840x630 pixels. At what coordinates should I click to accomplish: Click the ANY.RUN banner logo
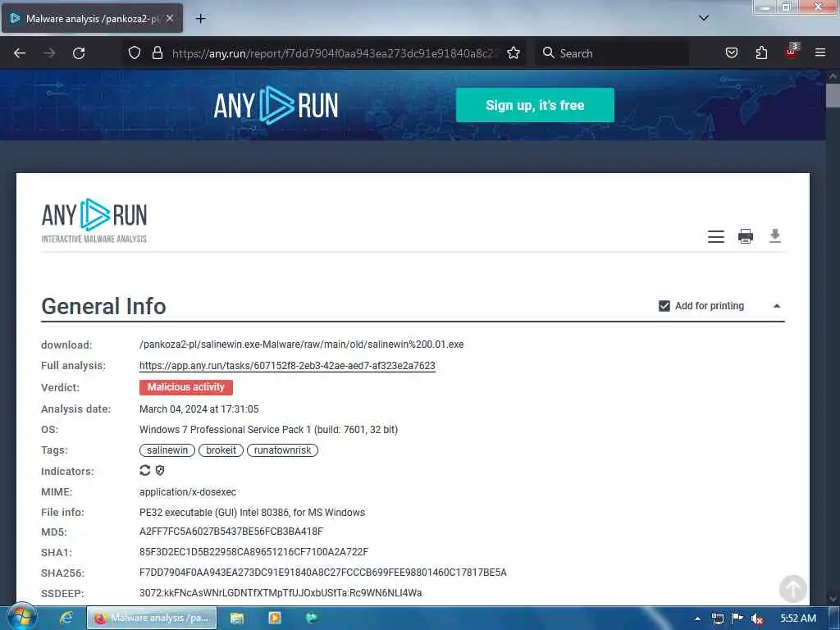tap(276, 105)
